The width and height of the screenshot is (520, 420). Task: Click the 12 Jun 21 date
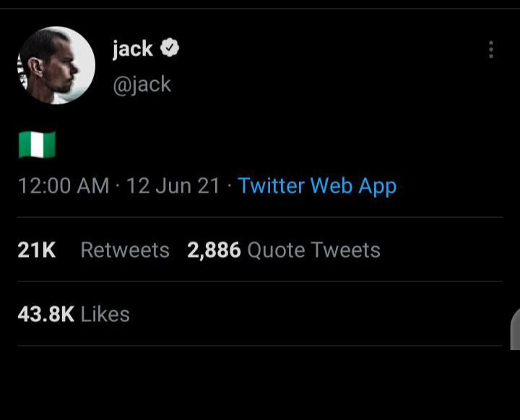tap(173, 185)
